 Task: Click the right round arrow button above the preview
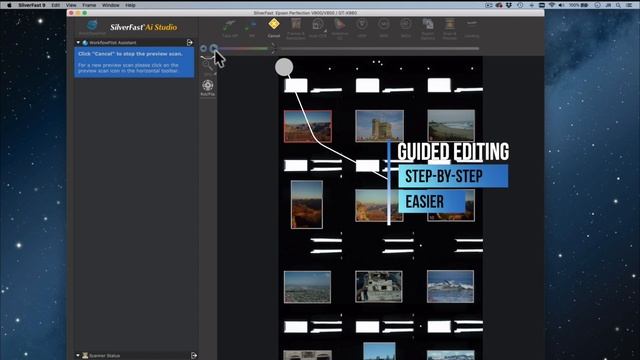[213, 49]
